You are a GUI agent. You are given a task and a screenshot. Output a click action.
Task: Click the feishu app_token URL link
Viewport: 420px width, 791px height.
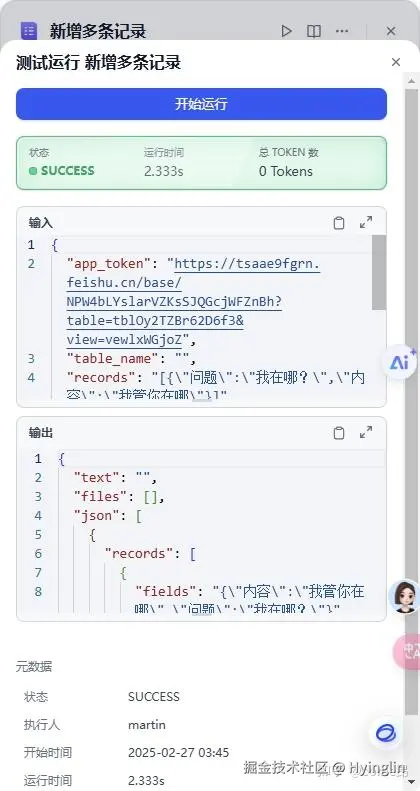tap(193, 302)
